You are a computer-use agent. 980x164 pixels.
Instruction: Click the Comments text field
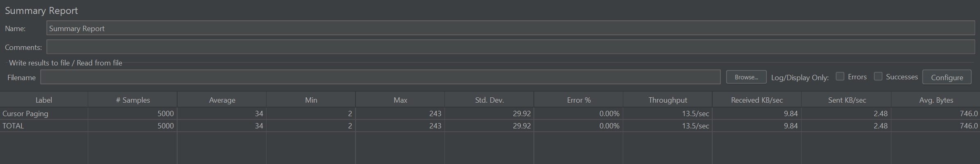pos(511,47)
